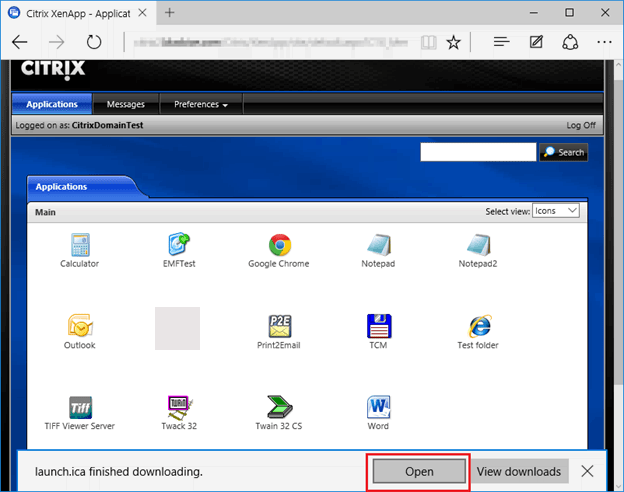Viewport: 624px width, 492px height.
Task: Open the Test folder item
Action: [x=478, y=332]
